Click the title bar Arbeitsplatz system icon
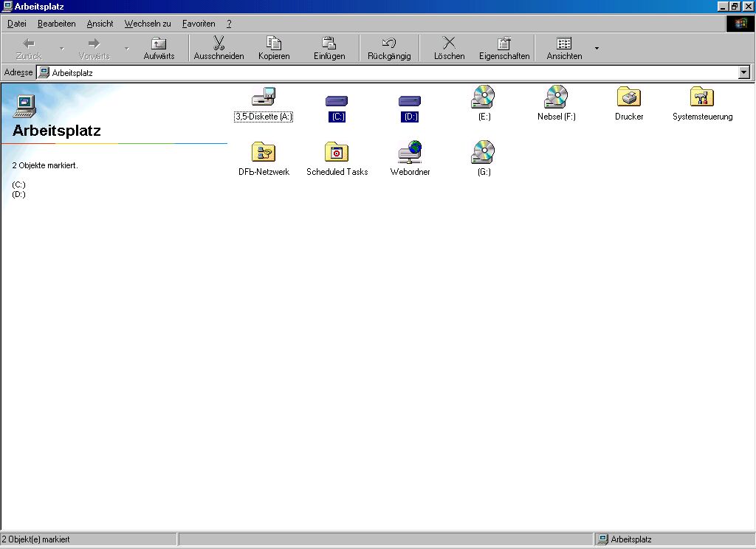This screenshot has height=549, width=756. tap(7, 6)
